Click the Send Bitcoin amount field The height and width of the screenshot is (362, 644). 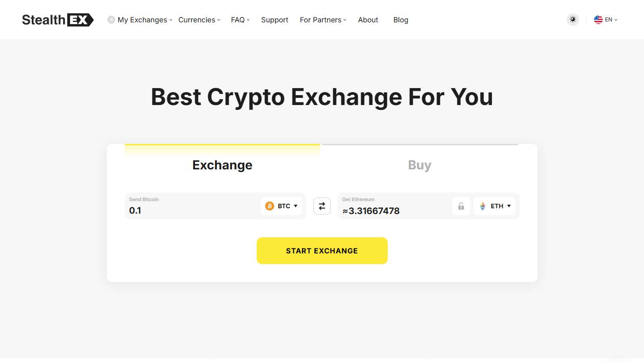pyautogui.click(x=192, y=206)
